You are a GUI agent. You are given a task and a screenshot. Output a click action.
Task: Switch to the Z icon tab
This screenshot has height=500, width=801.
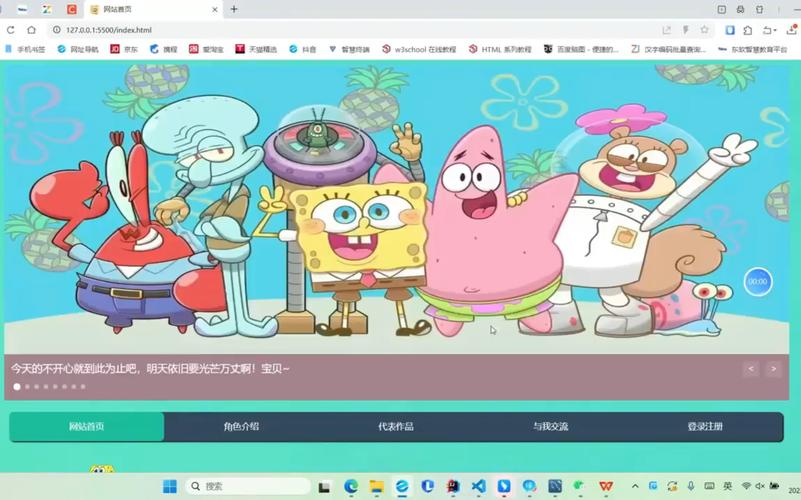pos(46,9)
